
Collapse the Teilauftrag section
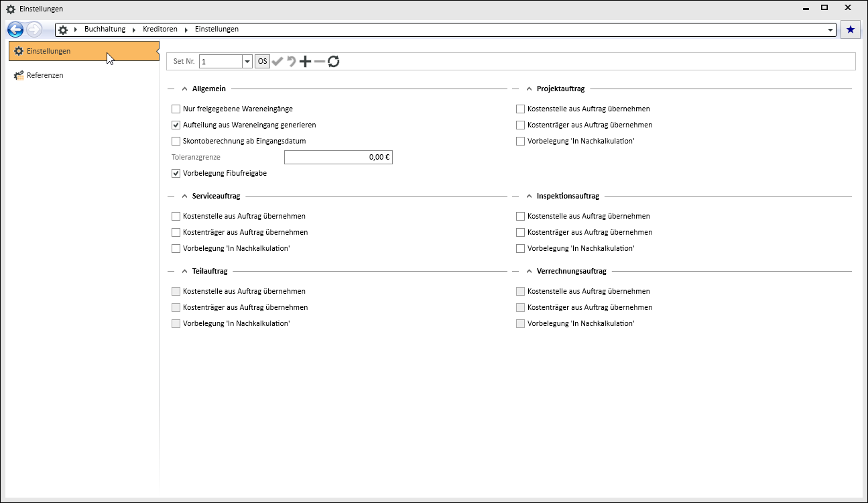184,271
